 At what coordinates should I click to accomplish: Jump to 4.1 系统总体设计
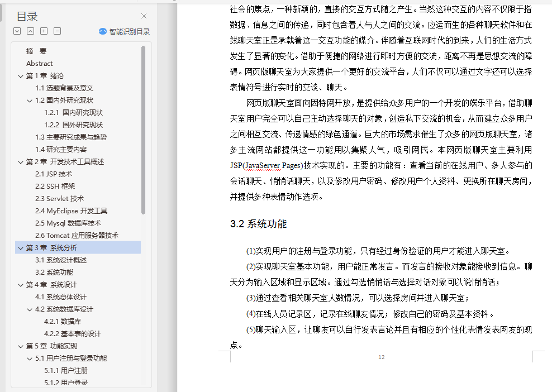(x=60, y=297)
